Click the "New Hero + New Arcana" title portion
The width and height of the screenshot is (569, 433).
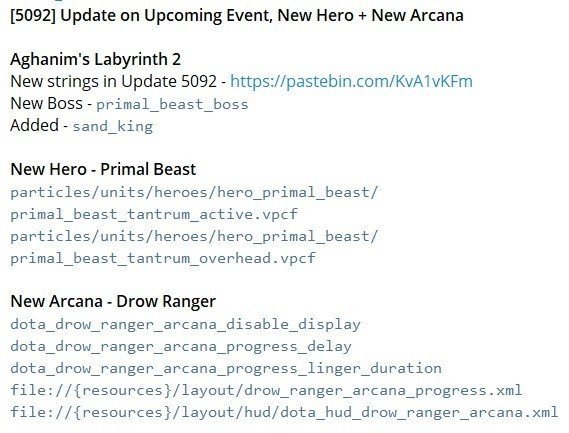(371, 16)
